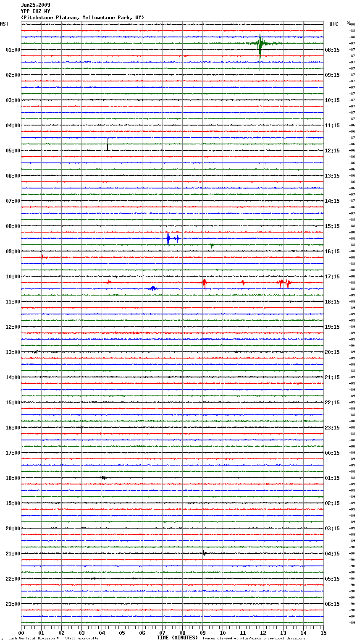Viewport: 357px width, 644px height.
Task: Click the red double burst near minute 13
Action: coord(285,283)
